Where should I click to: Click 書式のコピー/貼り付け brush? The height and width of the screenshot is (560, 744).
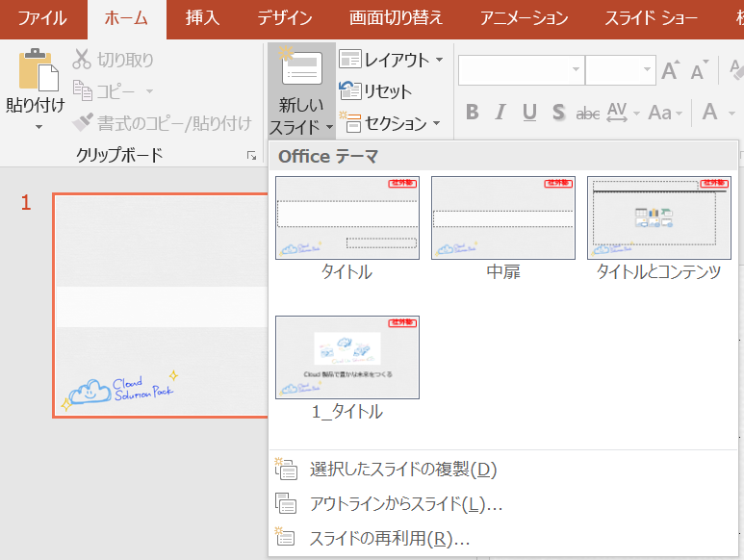coord(162,123)
